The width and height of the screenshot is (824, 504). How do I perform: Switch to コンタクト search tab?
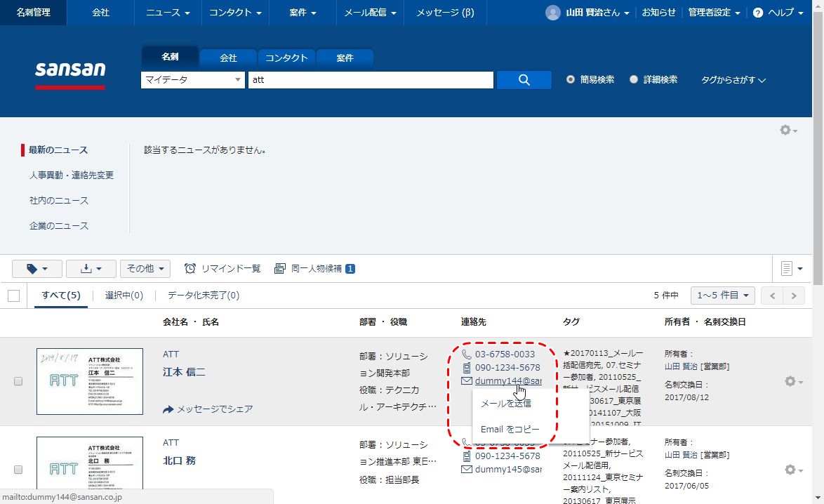(286, 58)
